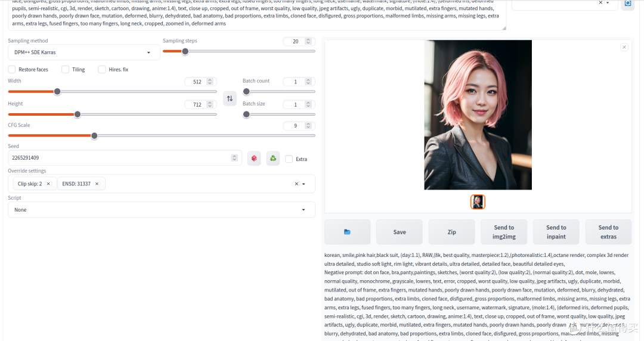
Task: Click the Batch size stepper arrows
Action: tap(308, 105)
